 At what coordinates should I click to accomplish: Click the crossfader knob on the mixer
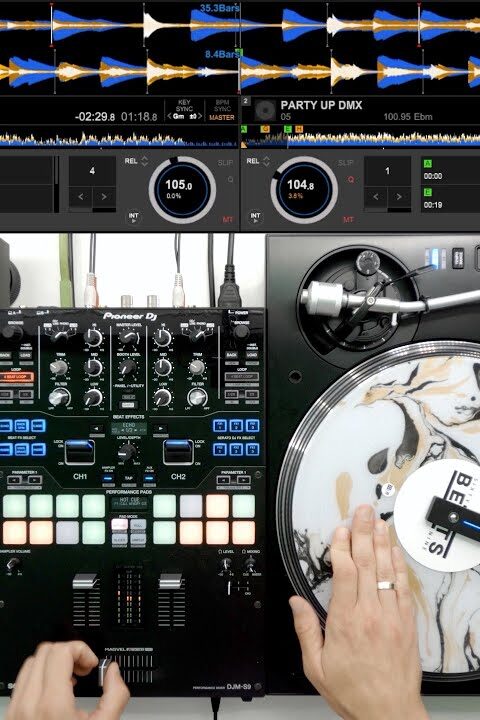pyautogui.click(x=105, y=670)
